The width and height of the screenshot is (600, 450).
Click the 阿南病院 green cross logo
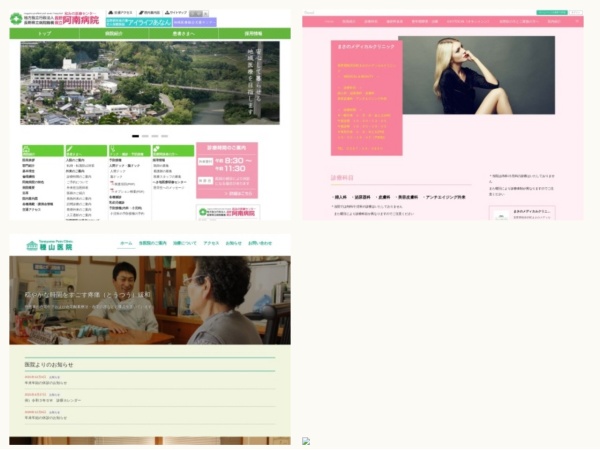coord(16,19)
